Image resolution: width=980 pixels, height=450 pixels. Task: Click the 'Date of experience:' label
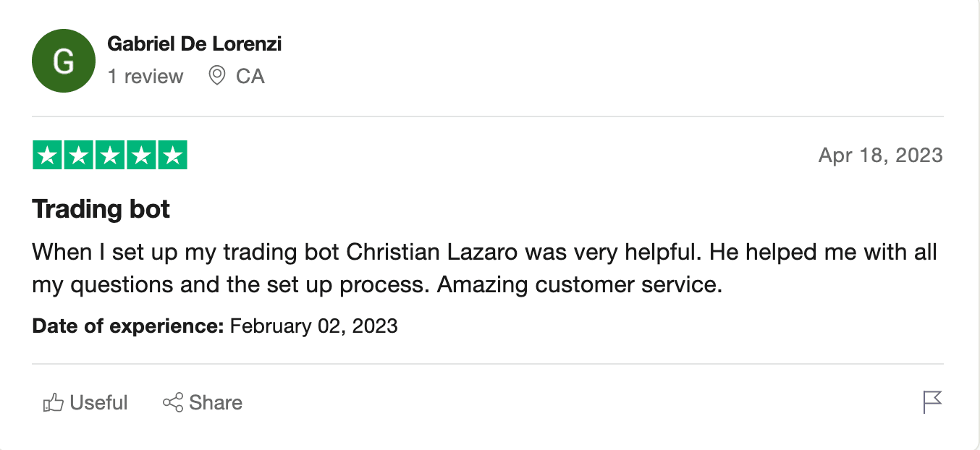[128, 326]
